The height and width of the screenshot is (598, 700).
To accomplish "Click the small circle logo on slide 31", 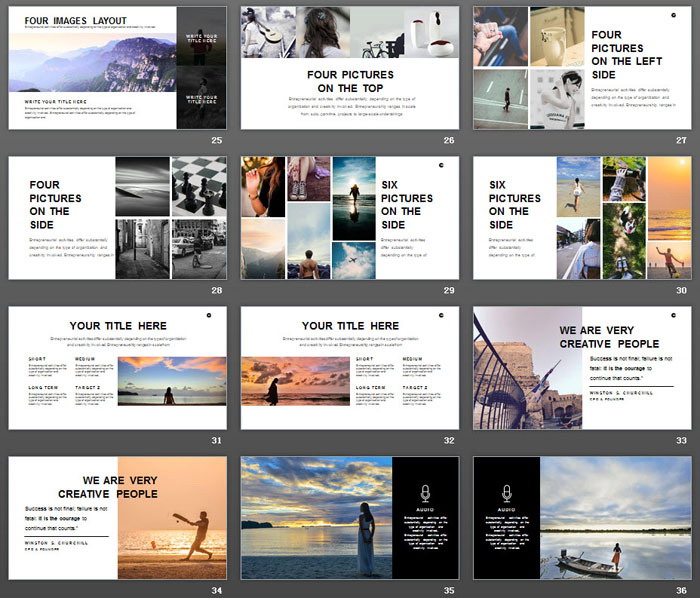I will 209,314.
